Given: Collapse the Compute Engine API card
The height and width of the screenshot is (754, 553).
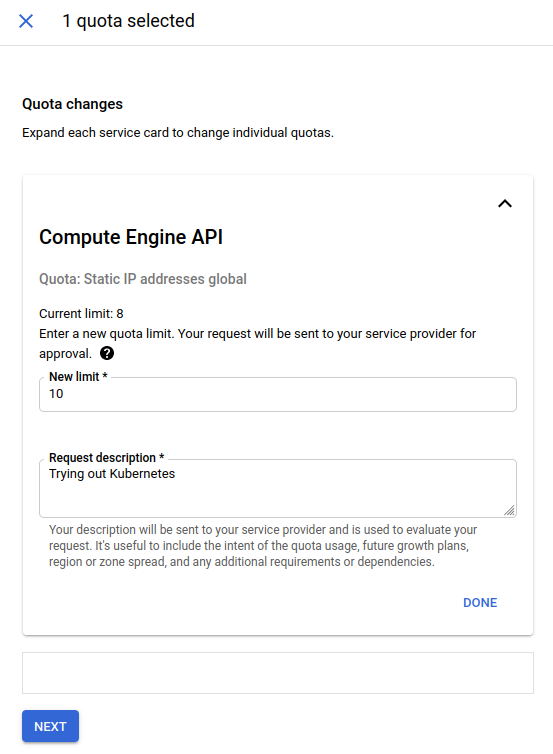Looking at the screenshot, I should [504, 204].
